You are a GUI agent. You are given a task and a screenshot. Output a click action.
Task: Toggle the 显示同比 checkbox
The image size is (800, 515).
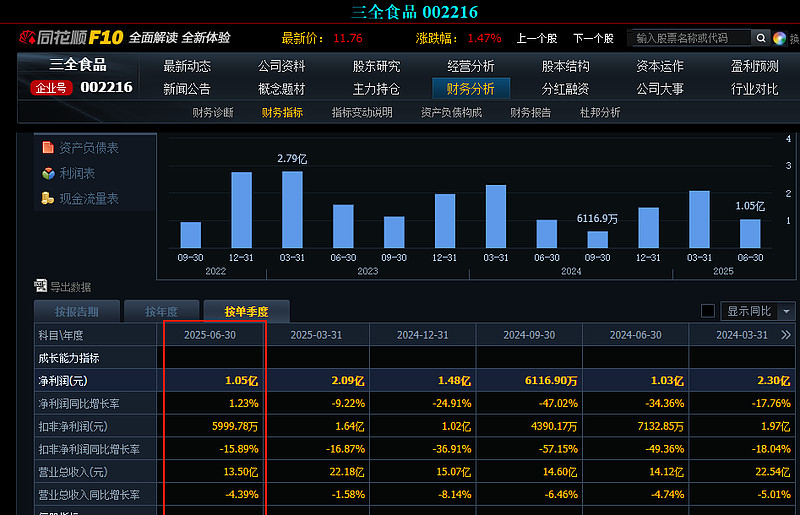point(708,311)
